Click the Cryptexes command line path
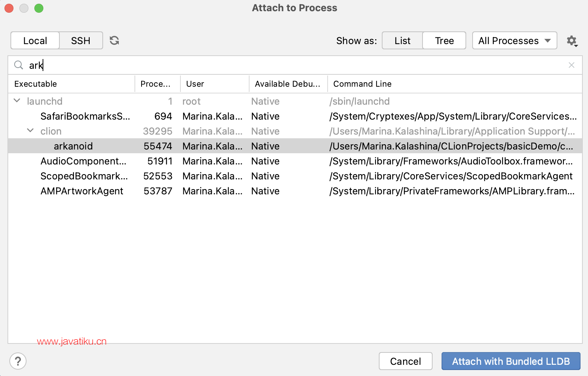The width and height of the screenshot is (588, 376). (453, 116)
